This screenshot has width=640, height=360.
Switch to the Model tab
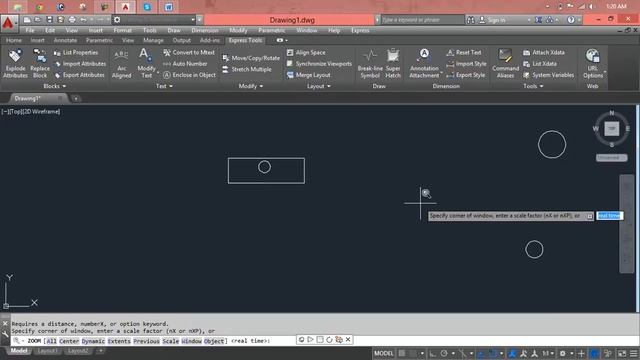click(18, 351)
